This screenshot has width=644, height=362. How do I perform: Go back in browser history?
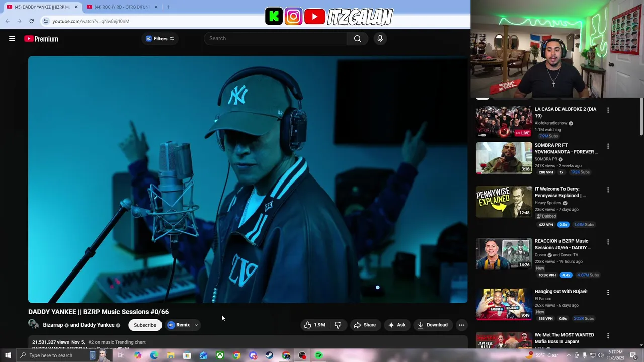point(8,21)
